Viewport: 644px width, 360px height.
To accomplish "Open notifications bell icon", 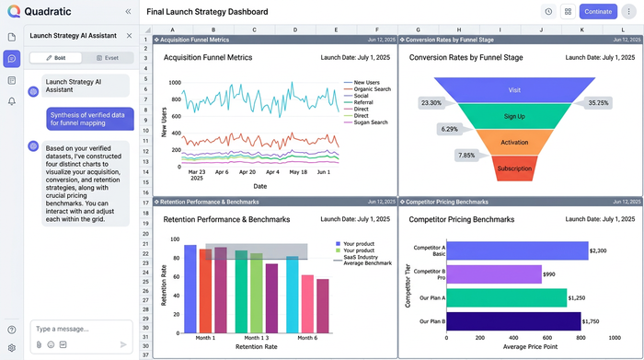I will (x=12, y=101).
